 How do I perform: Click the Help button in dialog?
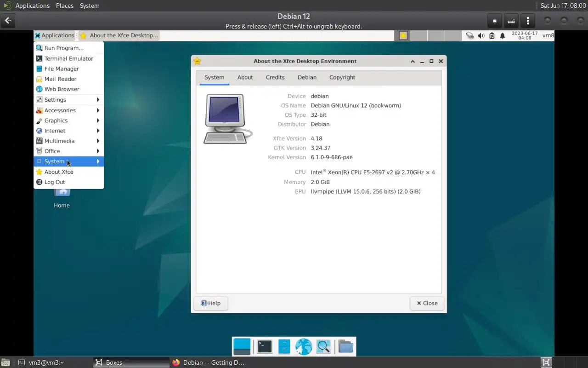tap(211, 303)
